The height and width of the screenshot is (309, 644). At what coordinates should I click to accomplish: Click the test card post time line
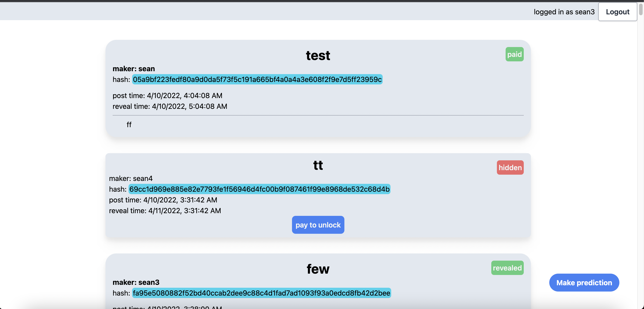coord(167,96)
